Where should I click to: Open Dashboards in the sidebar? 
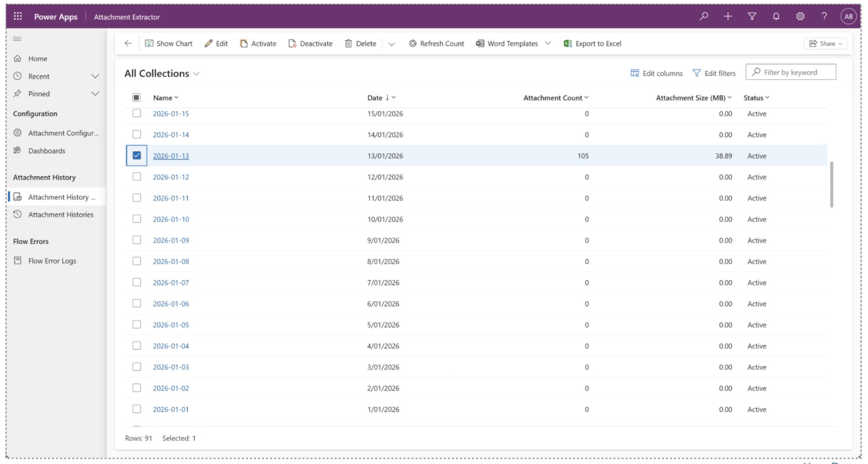tap(47, 151)
